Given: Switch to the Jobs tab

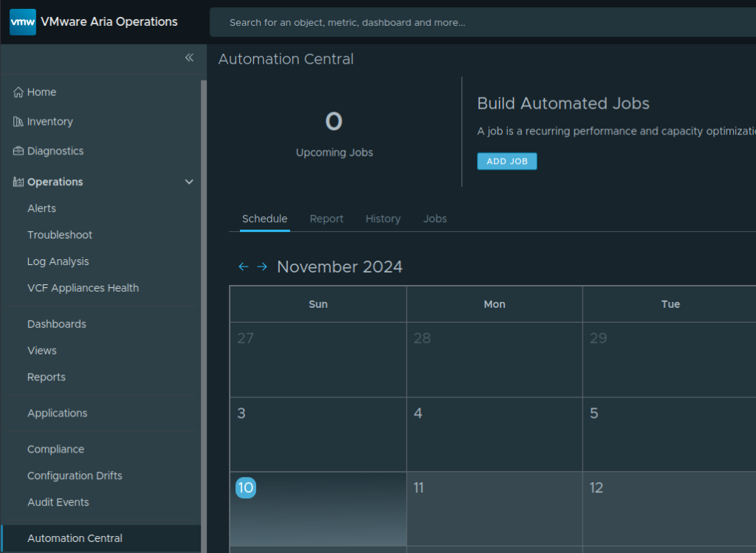Looking at the screenshot, I should [x=435, y=219].
